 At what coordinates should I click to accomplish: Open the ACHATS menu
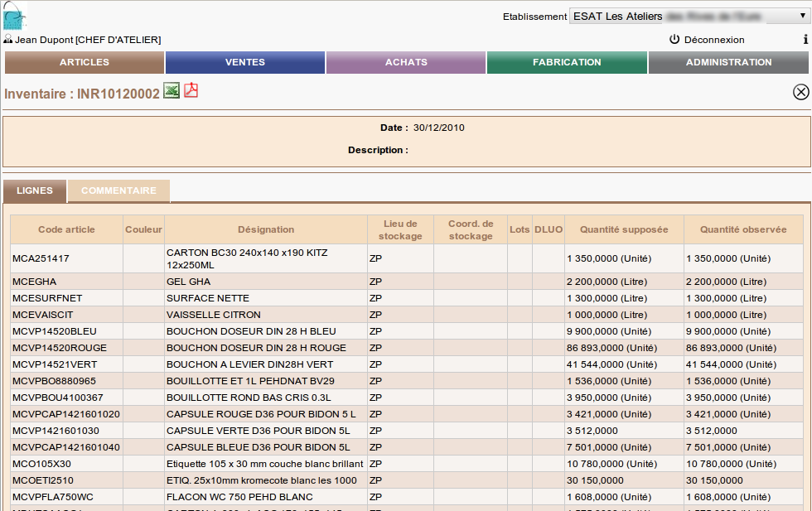406,62
